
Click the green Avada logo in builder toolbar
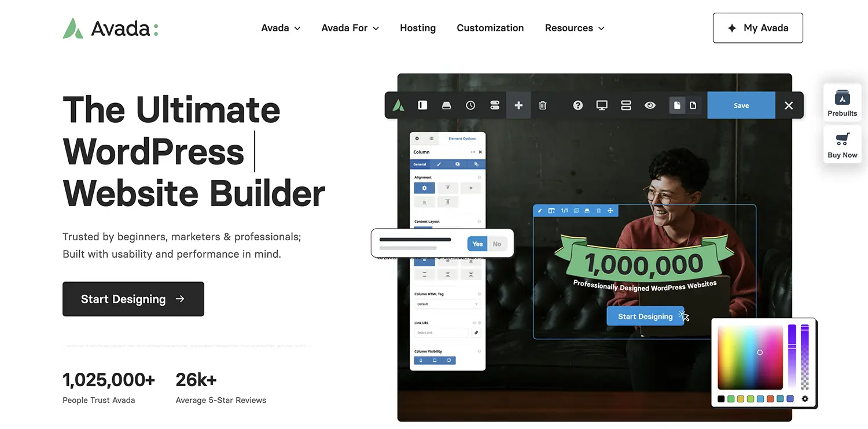click(x=398, y=105)
